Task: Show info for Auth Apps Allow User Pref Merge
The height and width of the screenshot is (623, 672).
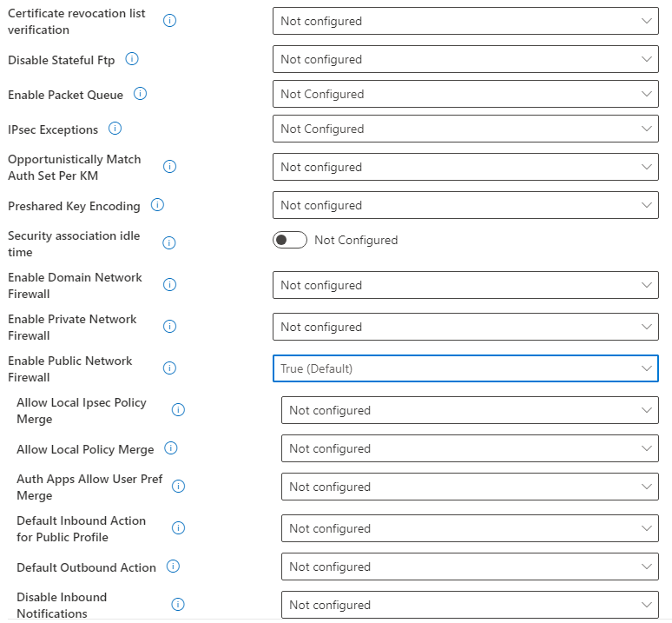Action: (178, 487)
